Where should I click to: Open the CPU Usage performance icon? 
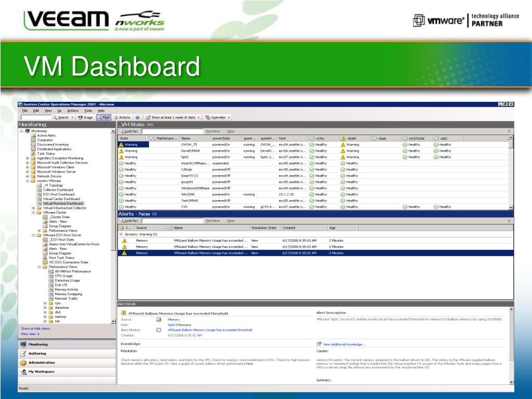(x=51, y=276)
